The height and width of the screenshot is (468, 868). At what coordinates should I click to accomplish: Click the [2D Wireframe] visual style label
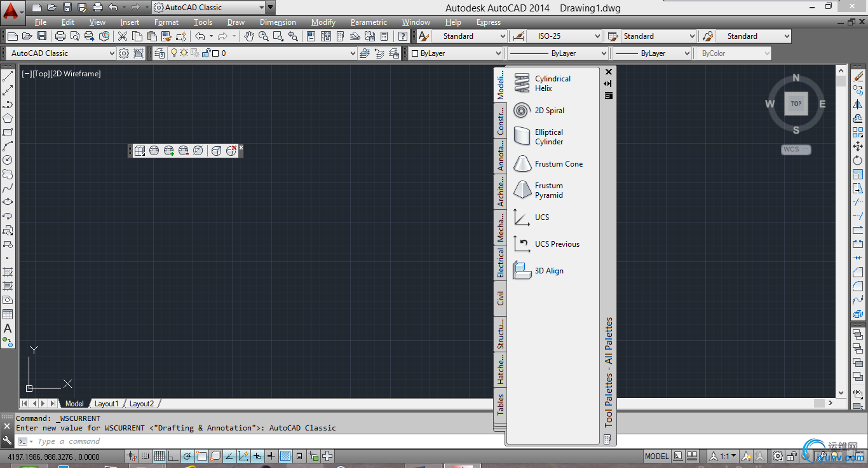point(75,74)
